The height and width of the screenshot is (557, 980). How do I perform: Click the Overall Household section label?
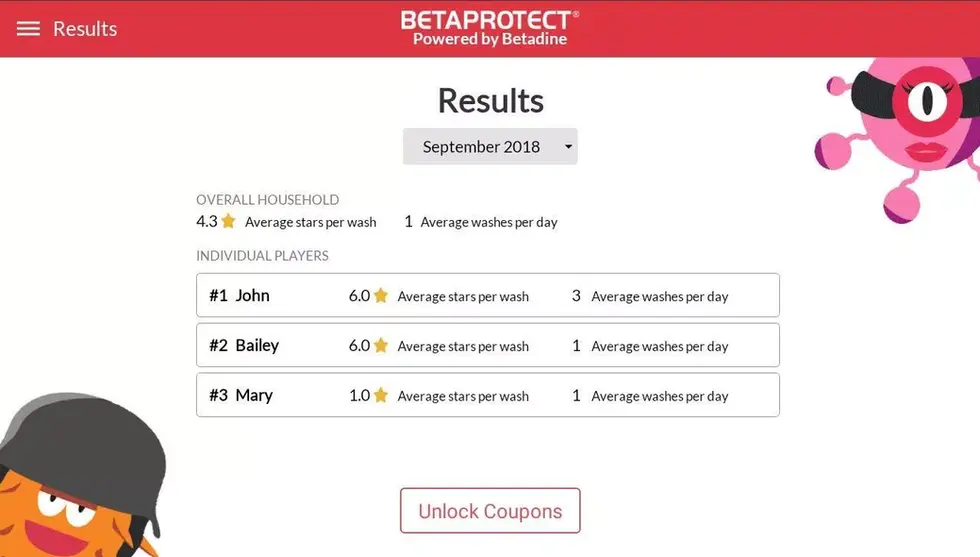tap(268, 199)
